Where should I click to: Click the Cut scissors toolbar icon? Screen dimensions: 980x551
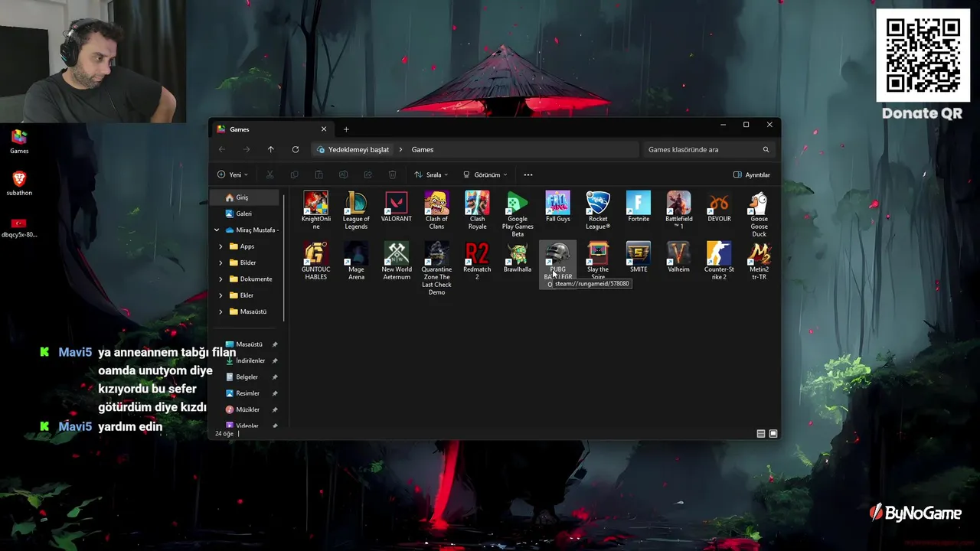(269, 174)
